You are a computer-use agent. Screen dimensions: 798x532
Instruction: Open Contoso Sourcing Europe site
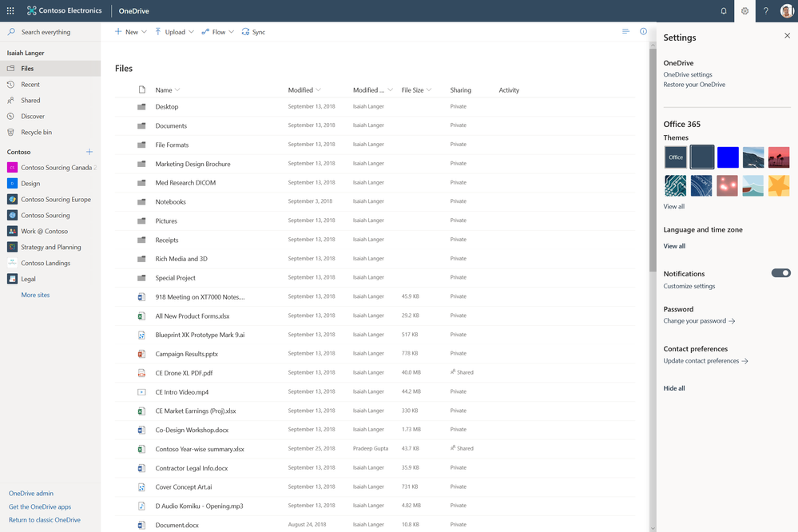[50, 199]
